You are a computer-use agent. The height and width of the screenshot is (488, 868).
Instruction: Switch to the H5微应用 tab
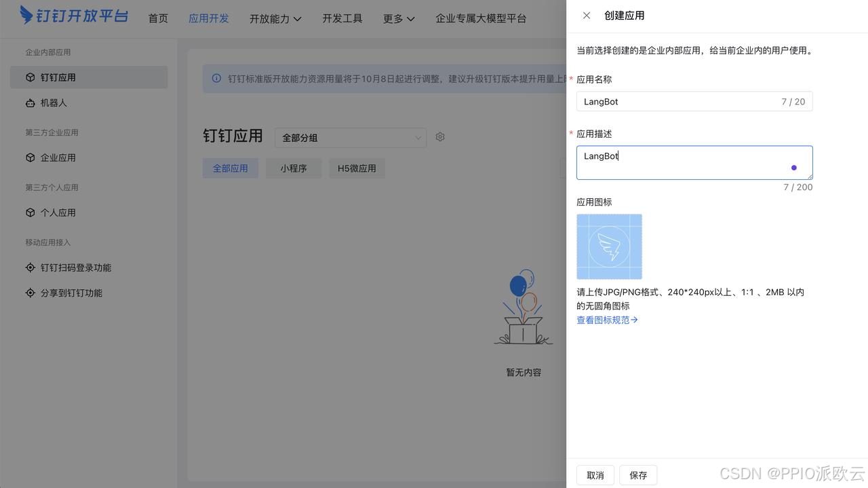click(x=357, y=168)
